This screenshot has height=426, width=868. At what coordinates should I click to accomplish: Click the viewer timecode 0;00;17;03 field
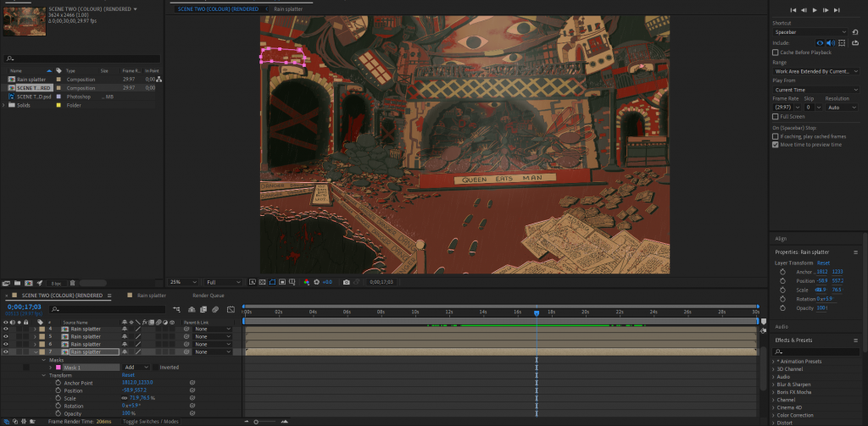(x=382, y=282)
